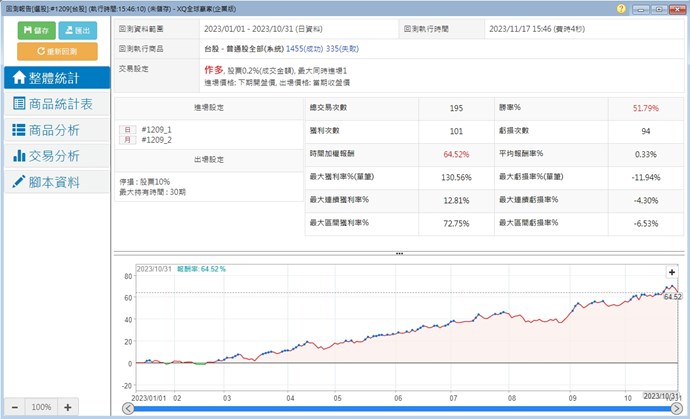Click the plus icon at chart top-right

tap(672, 272)
